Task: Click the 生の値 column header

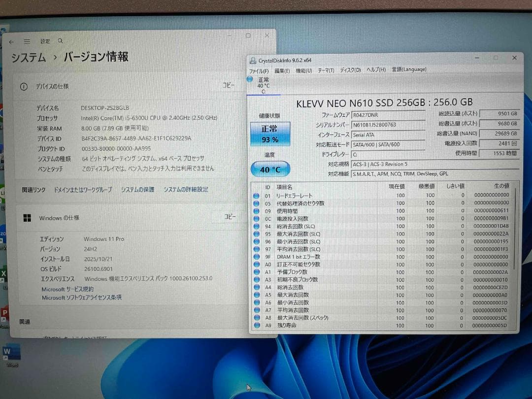Action: coord(501,186)
